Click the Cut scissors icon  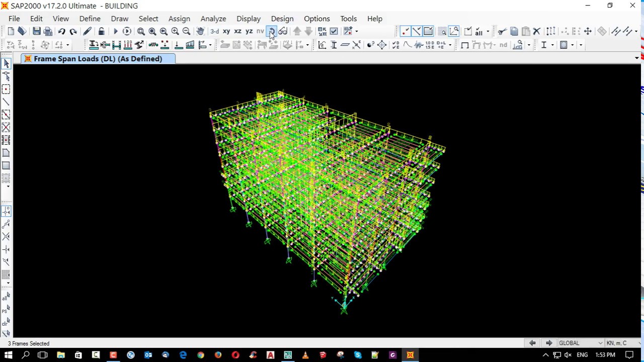pos(502,31)
